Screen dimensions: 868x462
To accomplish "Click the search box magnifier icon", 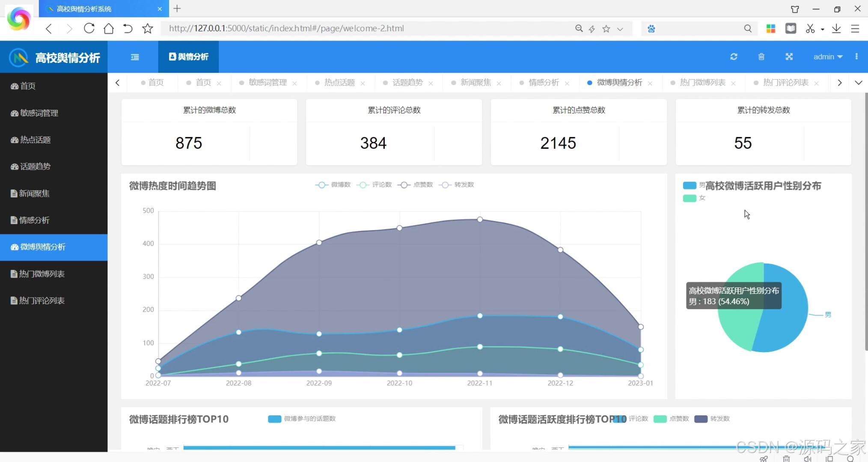I will tap(748, 29).
